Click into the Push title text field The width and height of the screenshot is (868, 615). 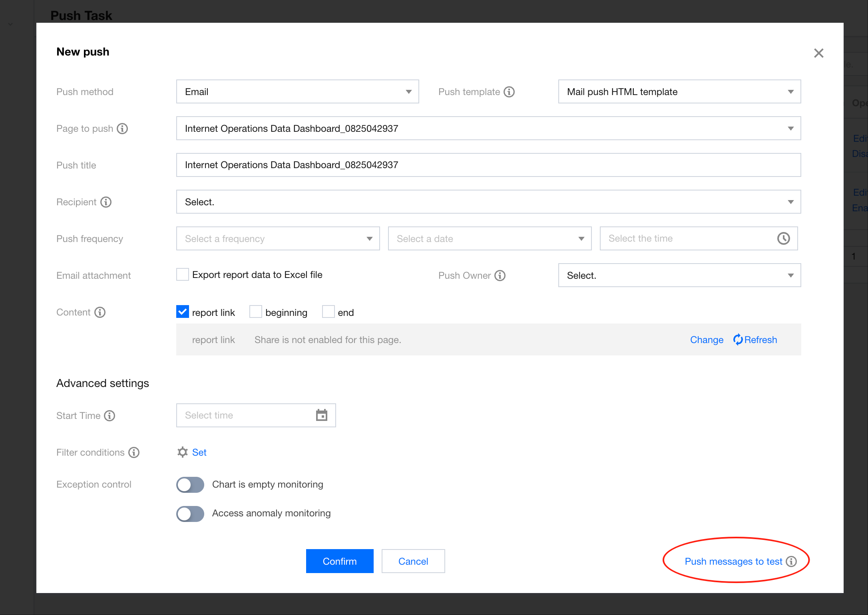488,165
